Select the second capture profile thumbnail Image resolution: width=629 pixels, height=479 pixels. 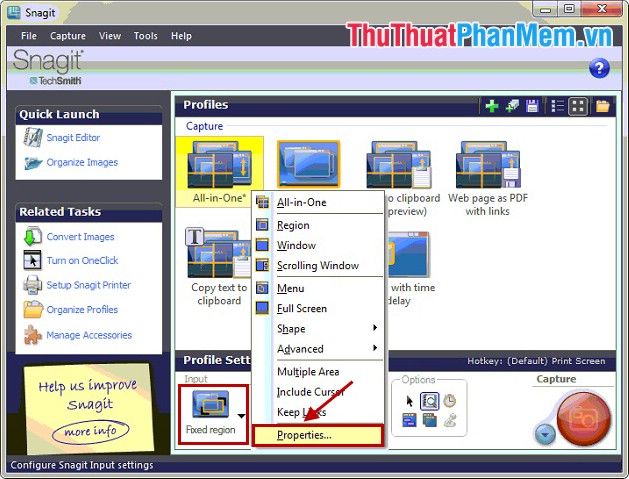[x=308, y=164]
